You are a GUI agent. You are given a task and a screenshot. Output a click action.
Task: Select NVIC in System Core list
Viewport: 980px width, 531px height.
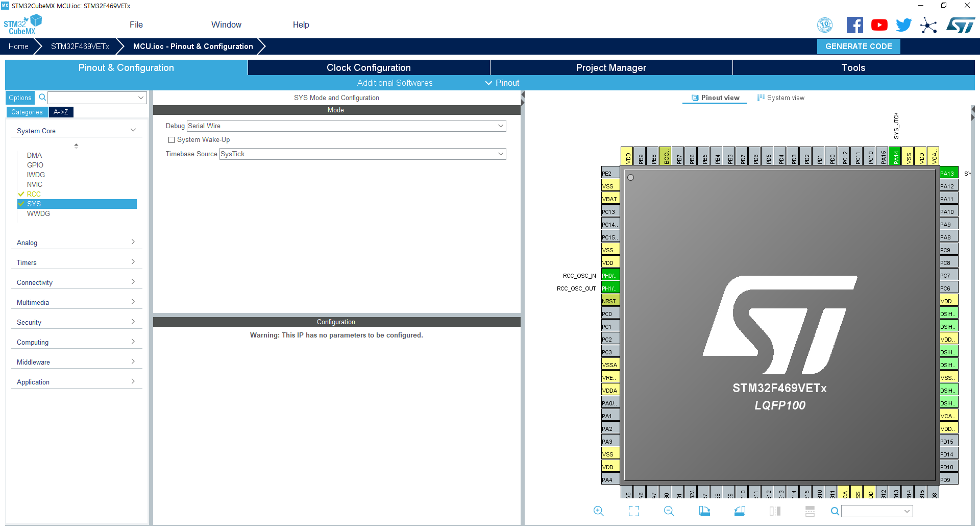35,184
